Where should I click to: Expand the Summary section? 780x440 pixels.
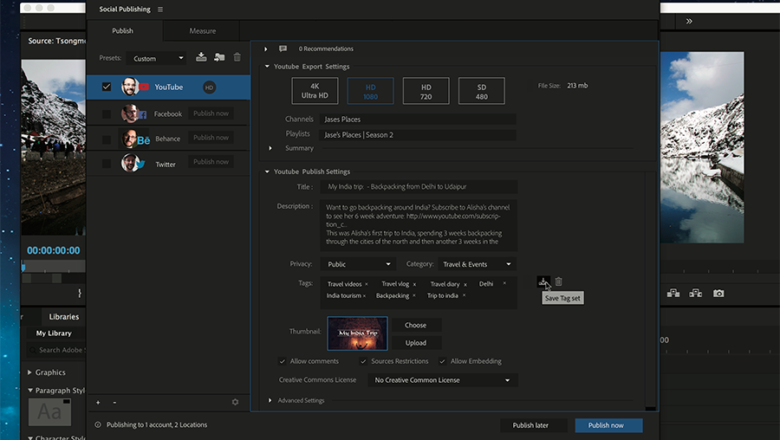point(270,148)
